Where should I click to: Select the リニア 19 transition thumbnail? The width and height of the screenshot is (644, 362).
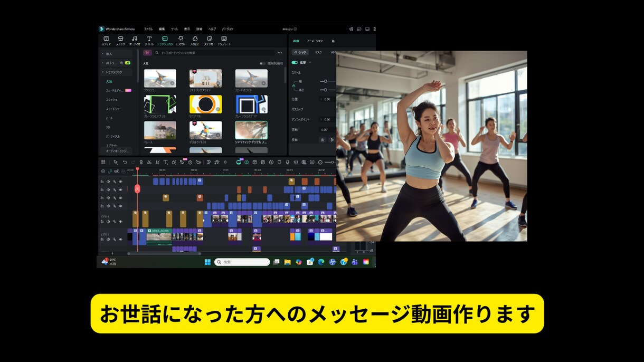tap(205, 104)
